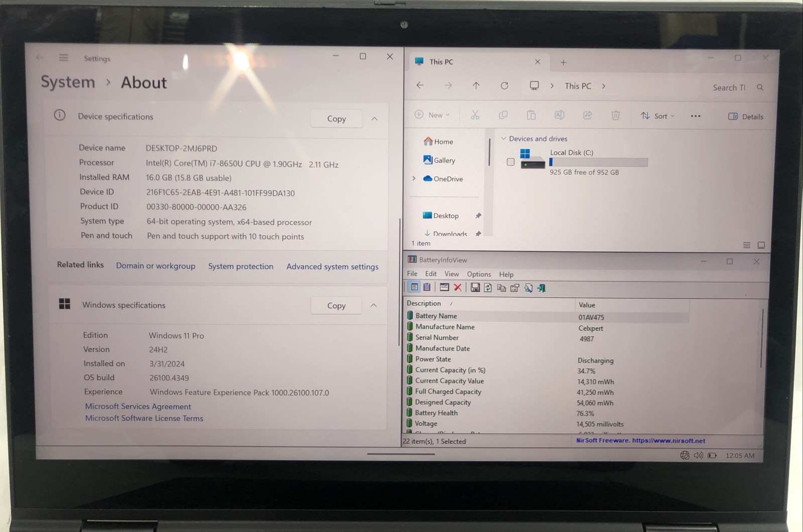Click the search magnifier icon in Explorer
The height and width of the screenshot is (532, 803).
(x=760, y=87)
